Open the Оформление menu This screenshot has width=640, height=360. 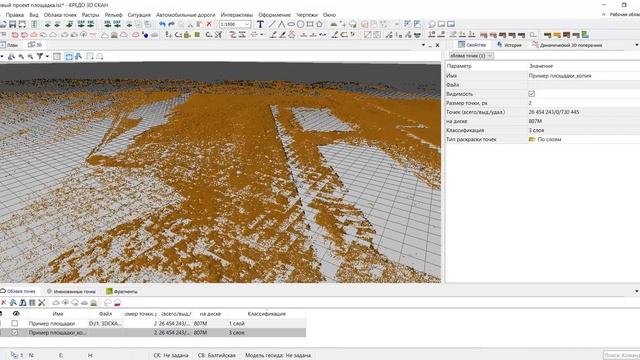[x=274, y=15]
